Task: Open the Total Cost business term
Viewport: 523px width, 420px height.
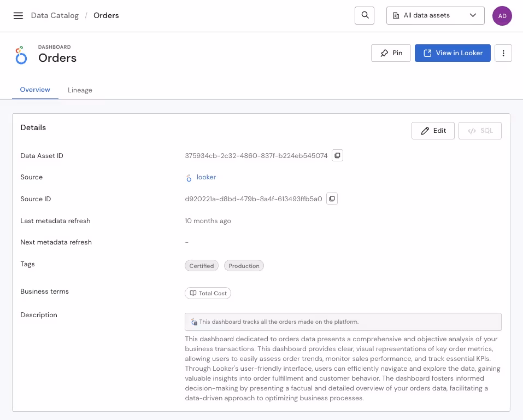Action: (x=208, y=293)
